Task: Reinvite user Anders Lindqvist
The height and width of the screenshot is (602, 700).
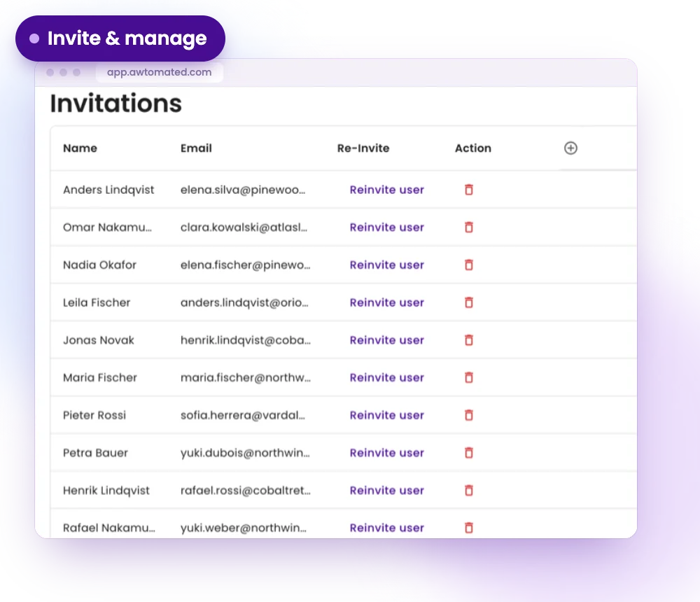Action: [x=386, y=190]
